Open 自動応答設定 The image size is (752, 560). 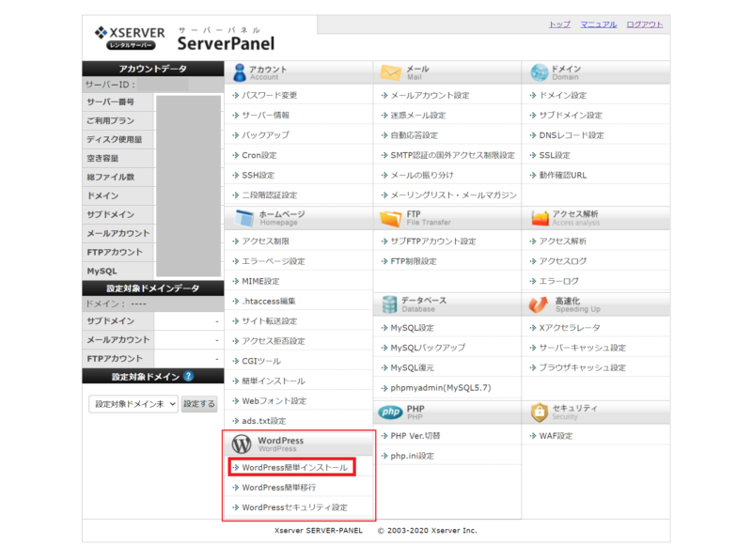pos(414,135)
